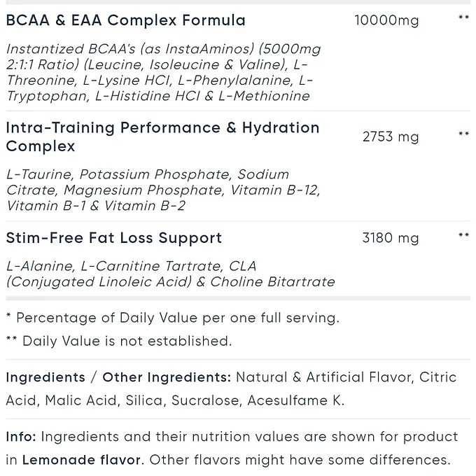476x476 pixels.
Task: Click the Other Ingredients bold label
Action: (x=167, y=377)
